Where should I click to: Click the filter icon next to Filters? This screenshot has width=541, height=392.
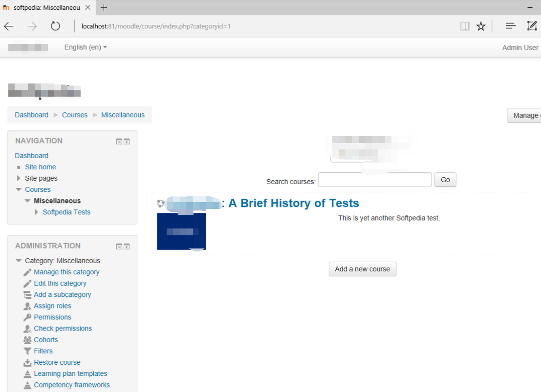point(27,351)
